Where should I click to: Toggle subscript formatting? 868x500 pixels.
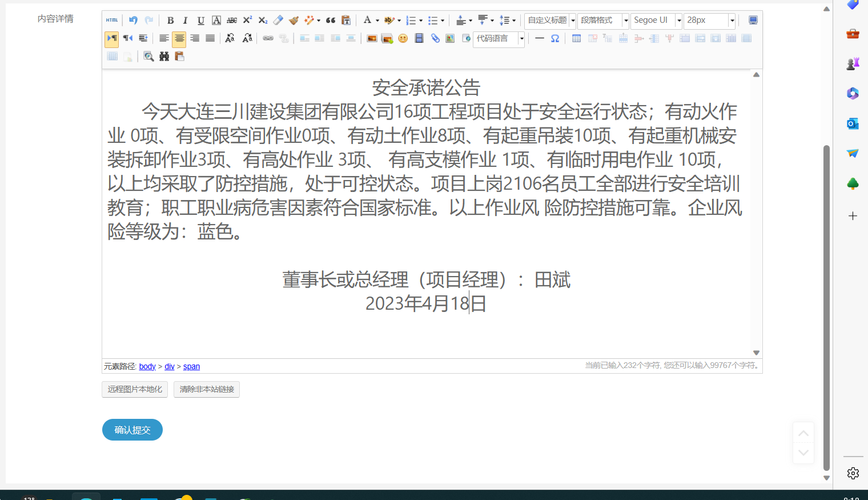click(x=263, y=21)
